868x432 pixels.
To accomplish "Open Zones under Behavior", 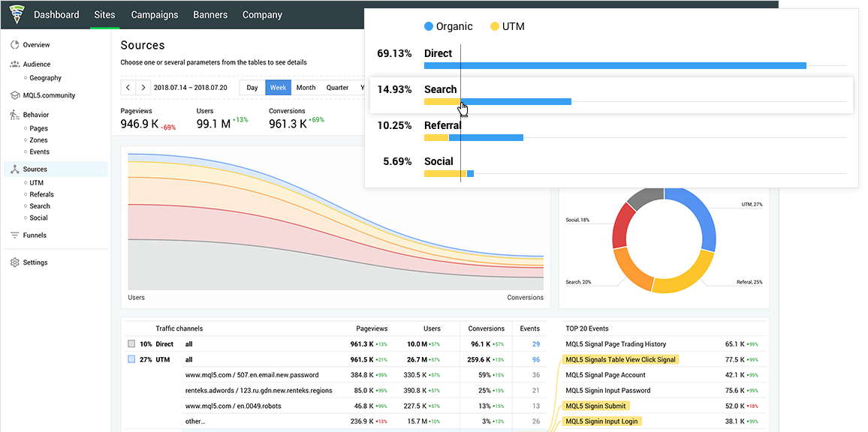I will coord(39,140).
